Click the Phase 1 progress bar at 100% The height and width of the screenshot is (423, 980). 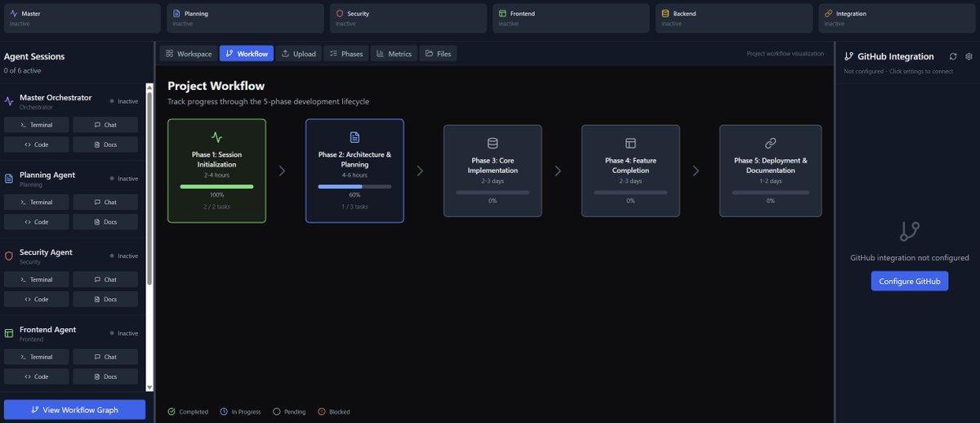216,186
